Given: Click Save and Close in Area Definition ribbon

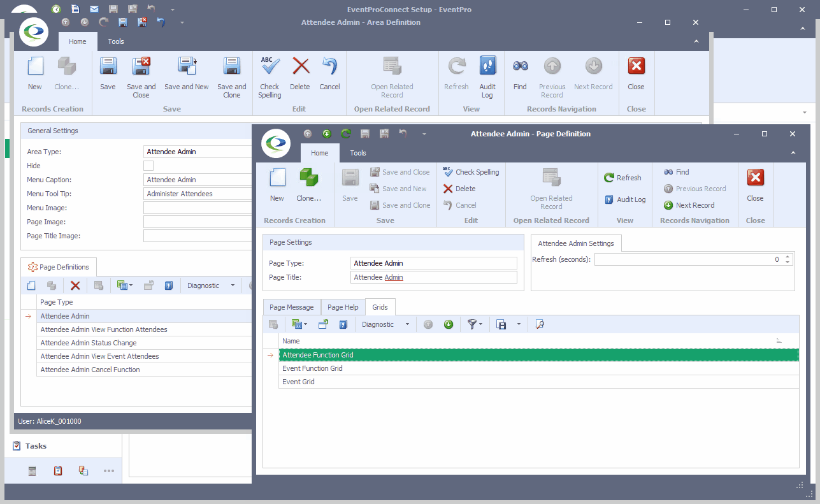Looking at the screenshot, I should 141,78.
